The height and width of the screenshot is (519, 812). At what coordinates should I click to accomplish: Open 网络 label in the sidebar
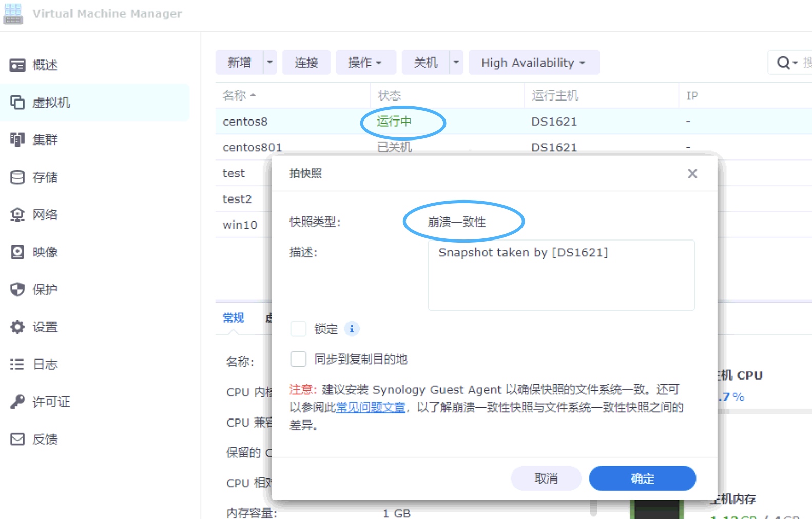coord(45,214)
